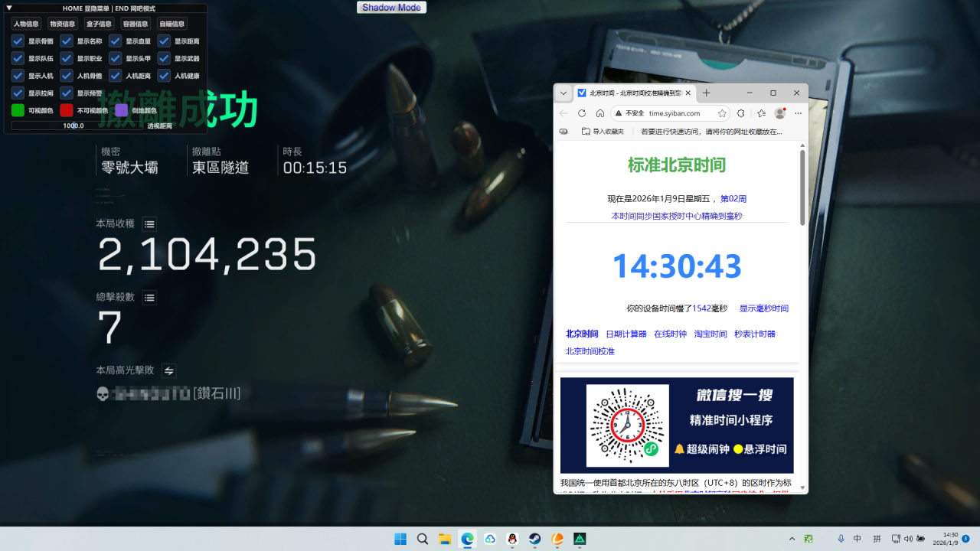Collapse the cheat menu with the triangle arrow

point(8,8)
